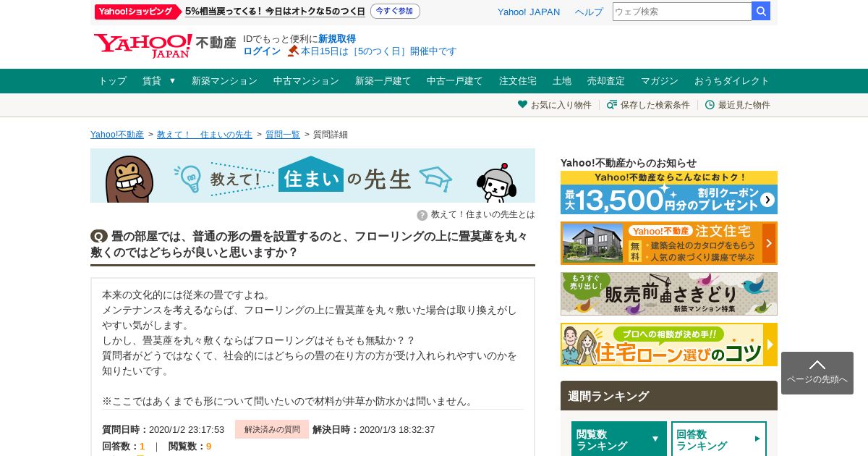Click the ヘルプ link
The image size is (868, 456).
pos(589,12)
